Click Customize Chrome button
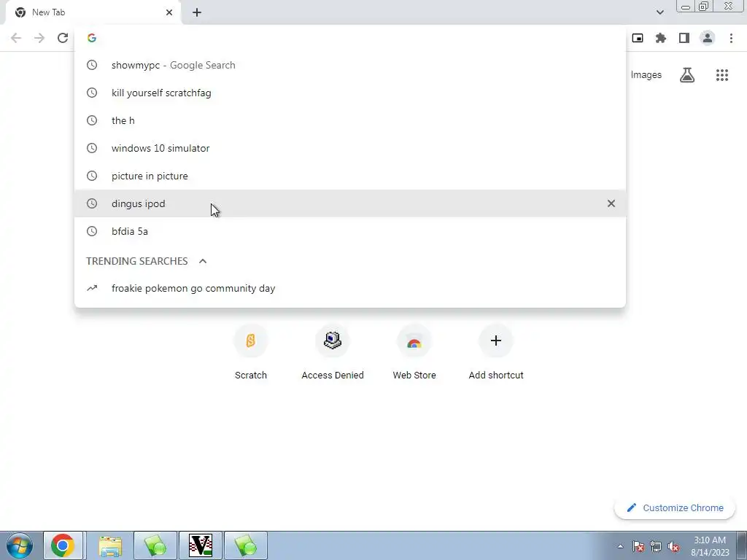The height and width of the screenshot is (560, 747). click(x=675, y=507)
